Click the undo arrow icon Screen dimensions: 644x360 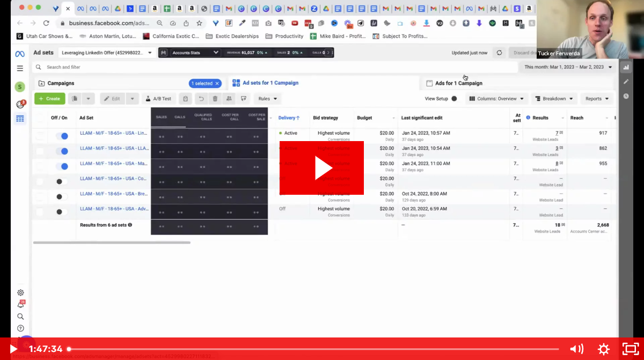coord(201,99)
